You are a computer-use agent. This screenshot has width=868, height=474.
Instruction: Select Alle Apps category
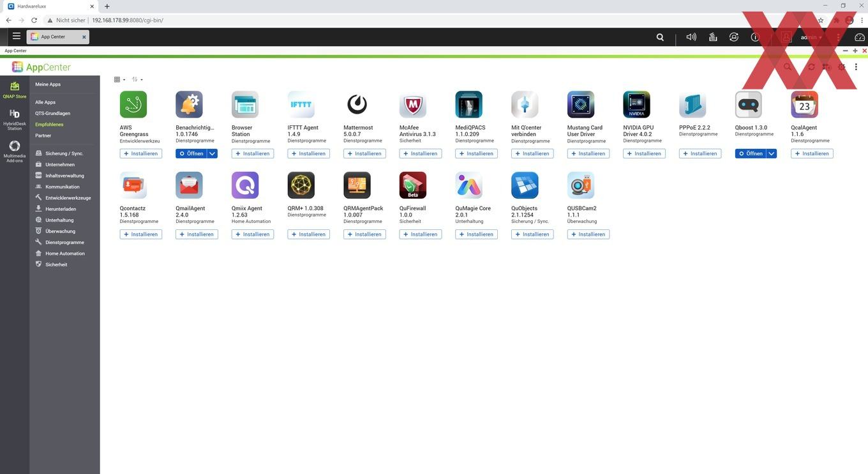click(x=45, y=102)
